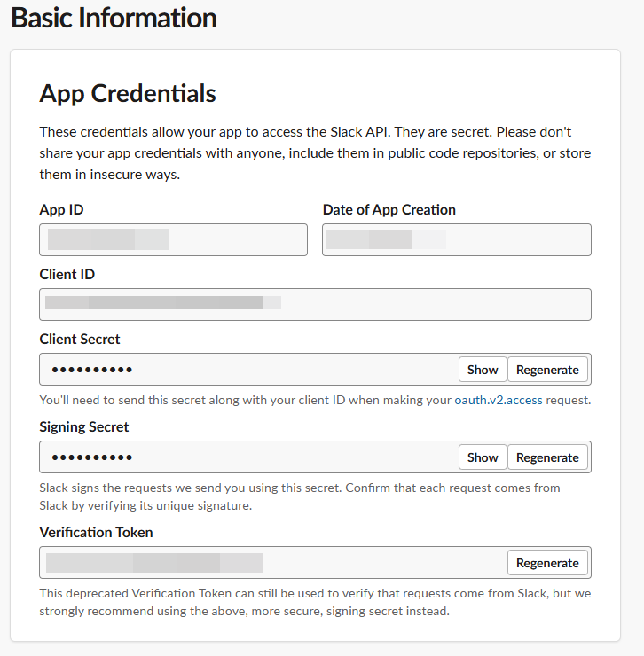
Task: Regenerate the Verification Token
Action: tap(547, 563)
